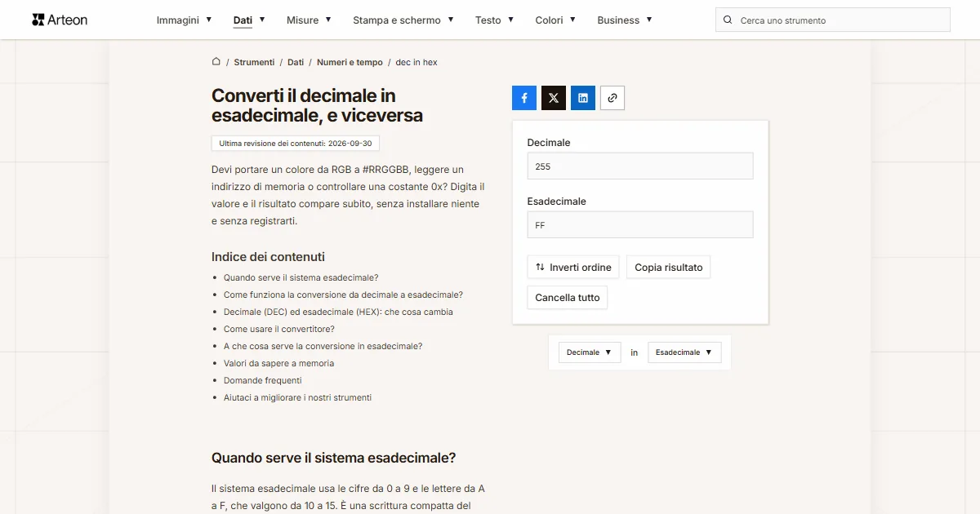
Task: Click the page title 'Converti il decimale in esadecimale, e viceversa'
Action: click(x=318, y=105)
